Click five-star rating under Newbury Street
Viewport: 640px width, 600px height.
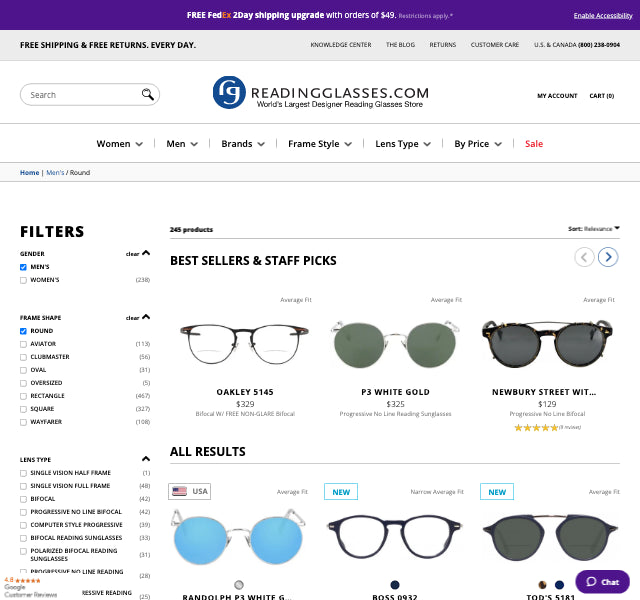[536, 427]
